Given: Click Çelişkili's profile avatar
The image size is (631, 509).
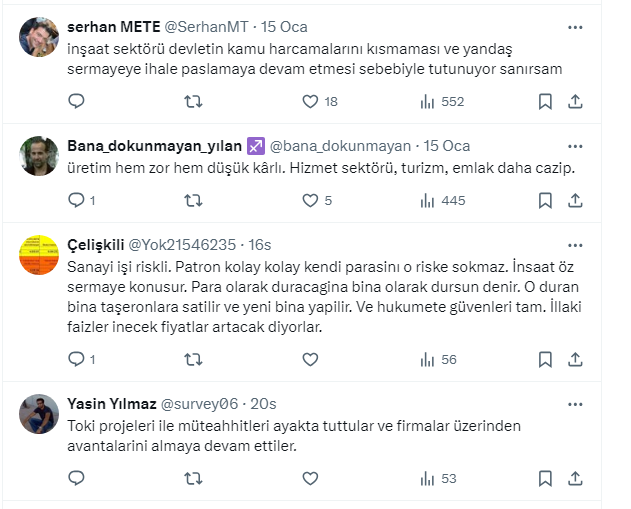Looking at the screenshot, I should click(x=39, y=255).
